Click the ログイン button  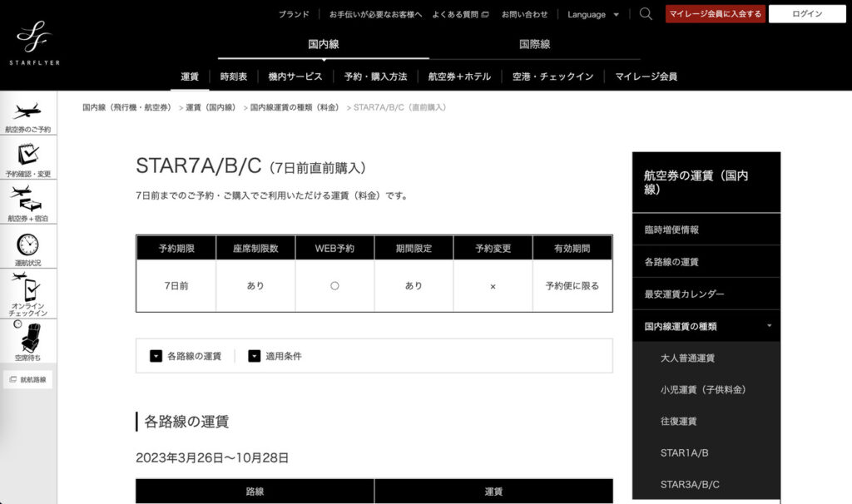click(x=807, y=14)
